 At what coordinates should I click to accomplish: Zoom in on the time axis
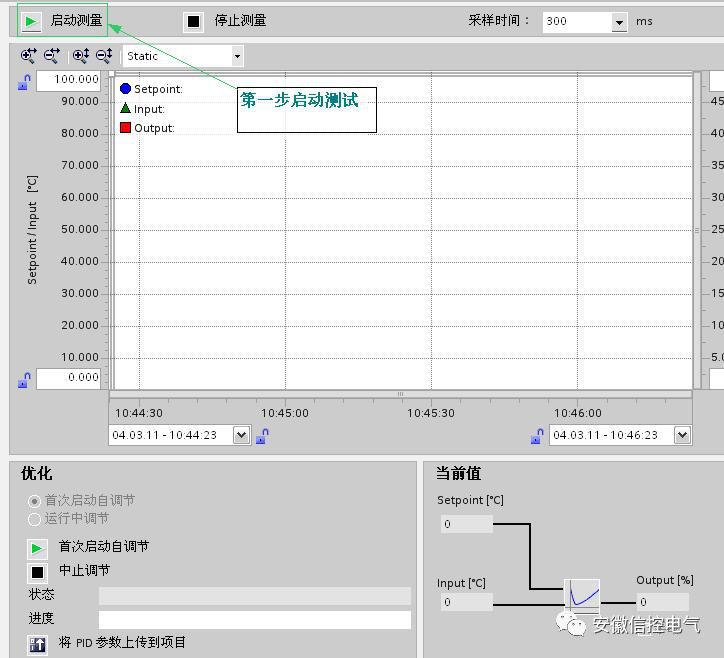[29, 56]
